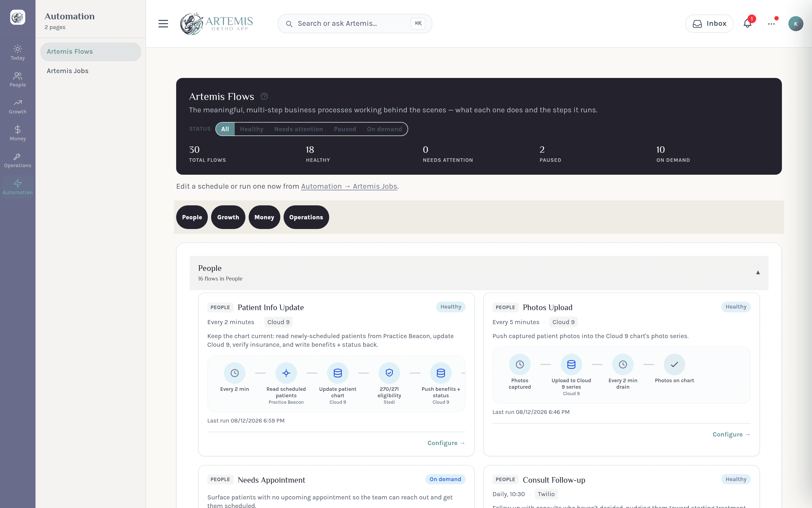812x508 pixels.
Task: Click the Update patient chart database icon
Action: pyautogui.click(x=338, y=373)
